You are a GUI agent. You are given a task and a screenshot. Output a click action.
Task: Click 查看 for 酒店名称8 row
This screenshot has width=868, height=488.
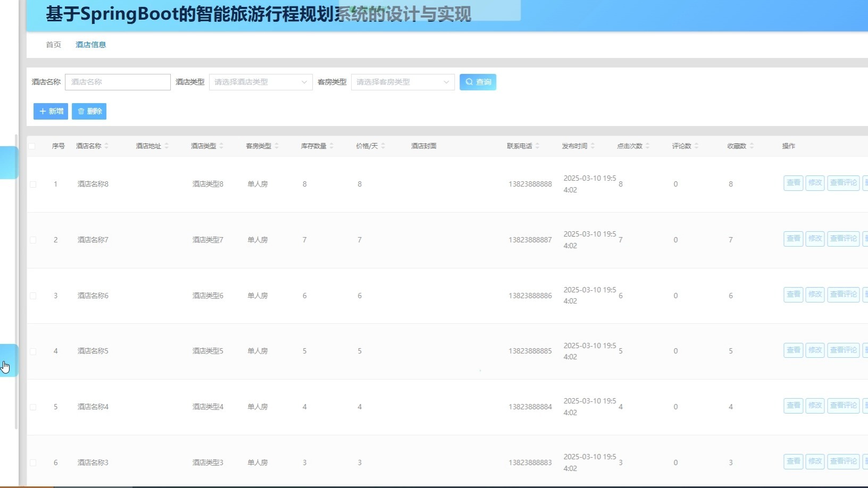point(794,183)
